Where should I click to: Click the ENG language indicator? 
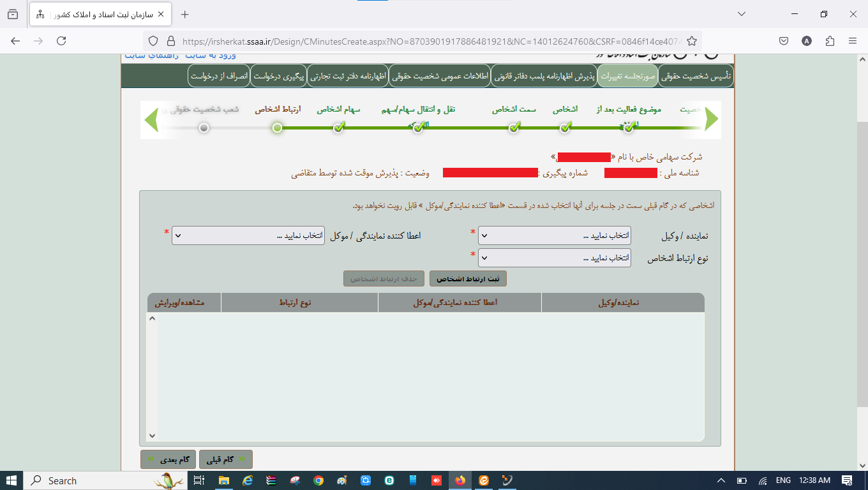coord(783,480)
